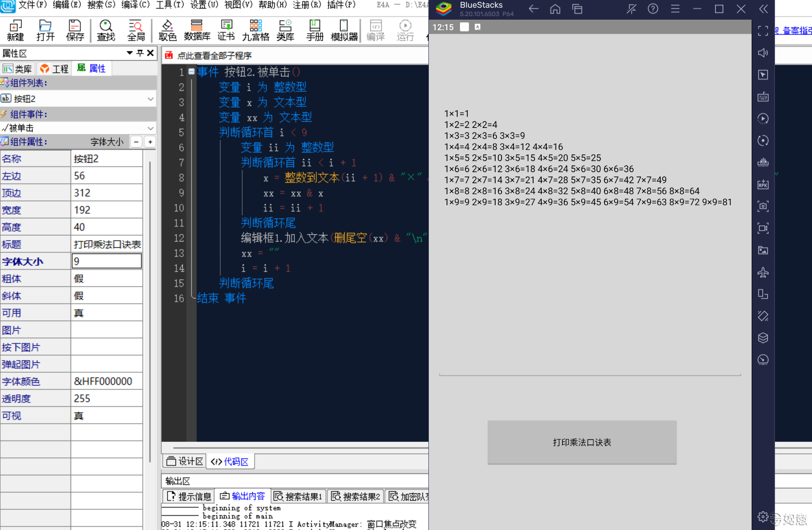This screenshot has width=812, height=530.
Task: Click the 新建 (New) toolbar icon
Action: point(15,30)
